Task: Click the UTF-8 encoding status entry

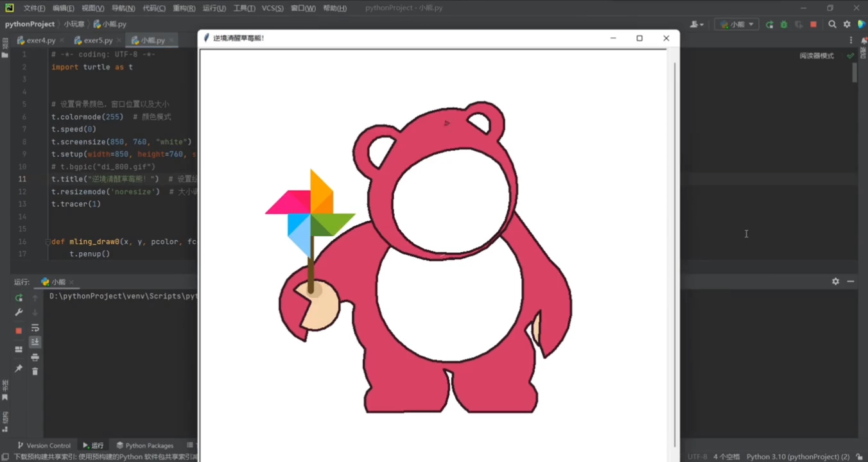Action: click(x=697, y=457)
